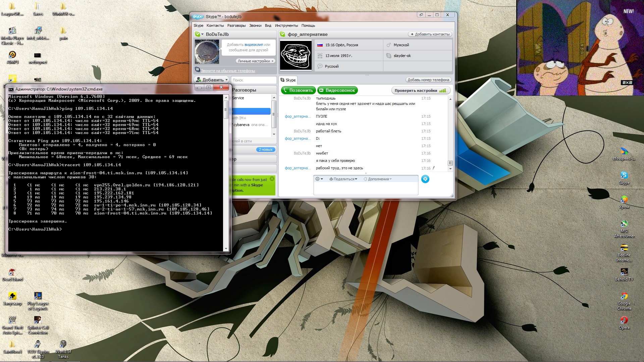Select the Skype tab above call buttons

tap(288, 80)
